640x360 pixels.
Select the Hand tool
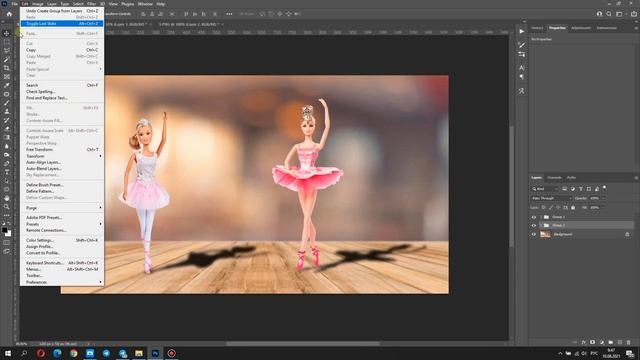coord(7,198)
